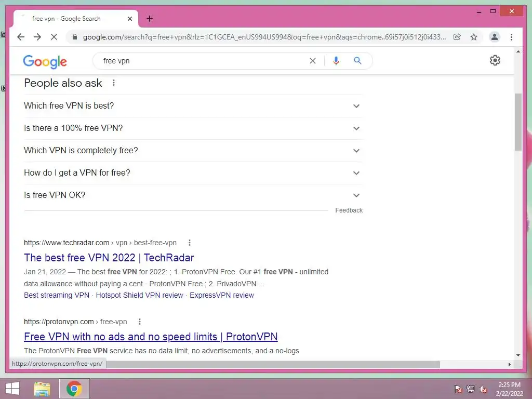Screen dimensions: 532x399
Task: Open options beside the ProtonVPN result
Action: pyautogui.click(x=140, y=322)
